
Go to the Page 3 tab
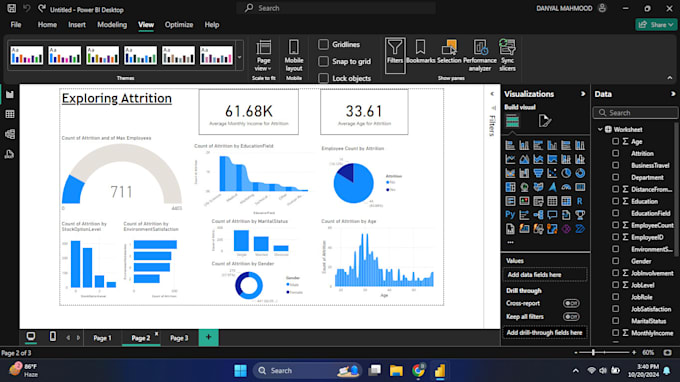point(179,338)
